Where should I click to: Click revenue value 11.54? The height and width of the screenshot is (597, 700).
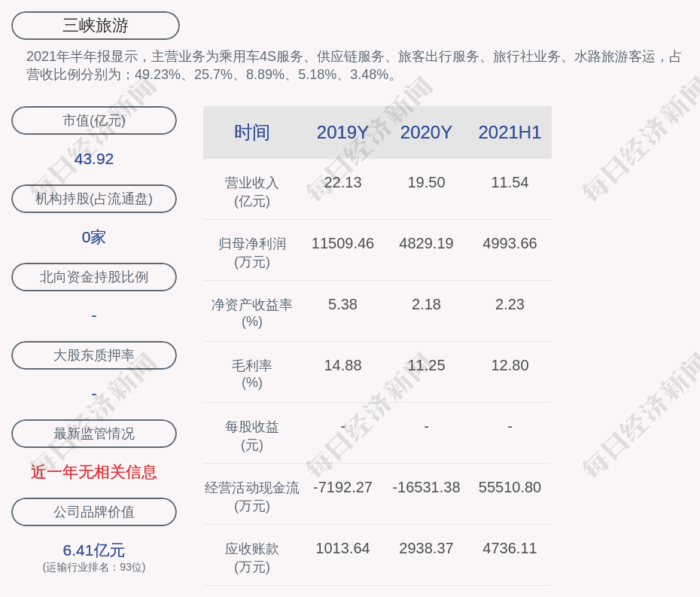[x=510, y=183]
